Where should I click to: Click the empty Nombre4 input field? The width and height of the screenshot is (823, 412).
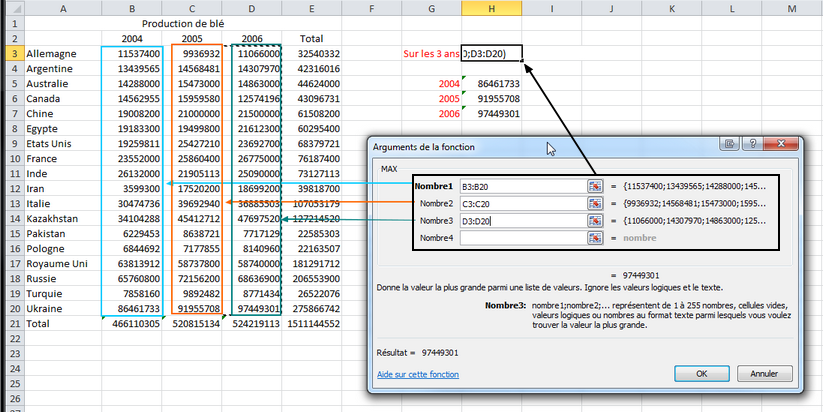[523, 238]
